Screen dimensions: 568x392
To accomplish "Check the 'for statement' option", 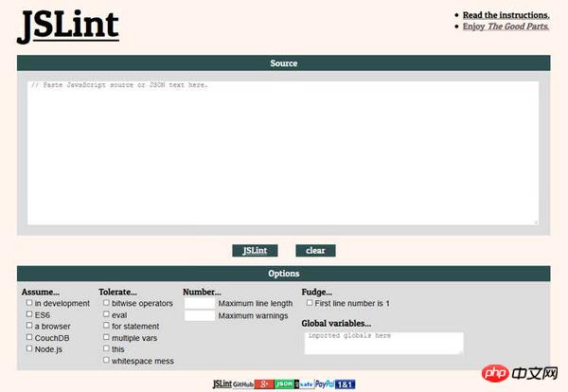I will [106, 326].
